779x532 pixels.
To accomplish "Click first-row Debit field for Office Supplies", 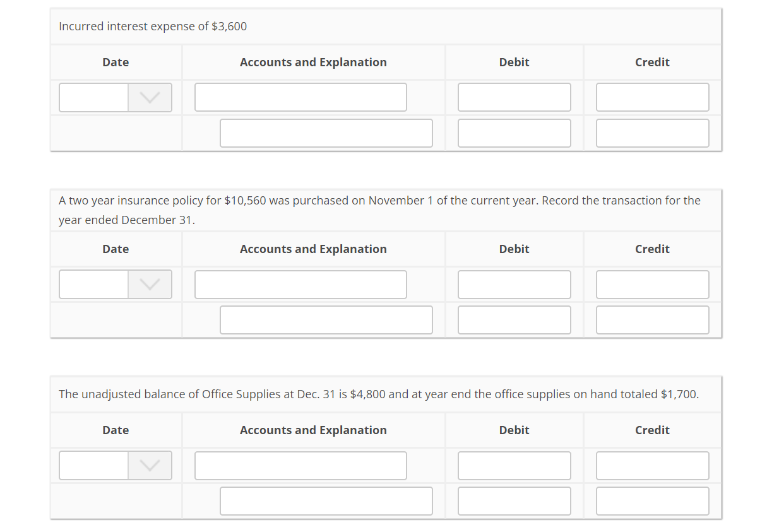I will coord(514,465).
